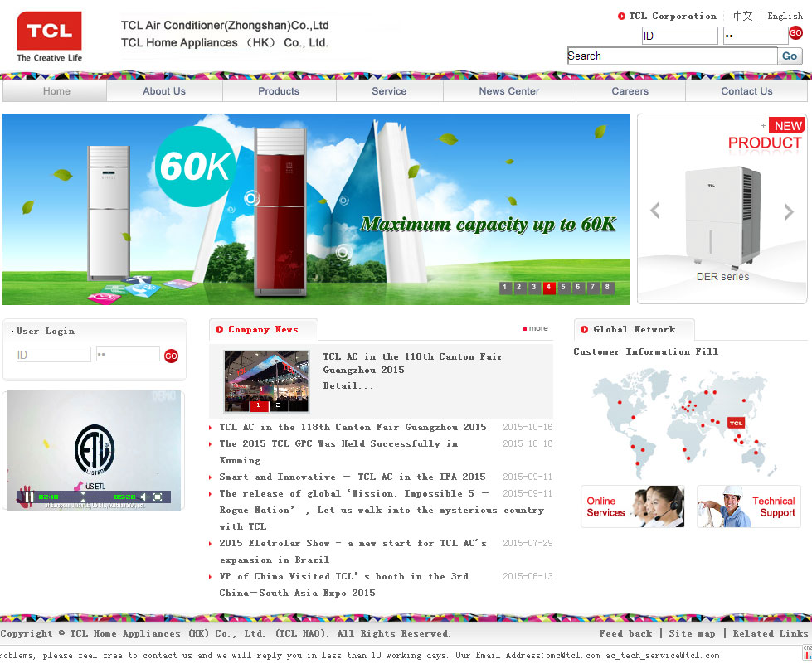Select banner slide 1
The width and height of the screenshot is (812, 664).
(504, 288)
